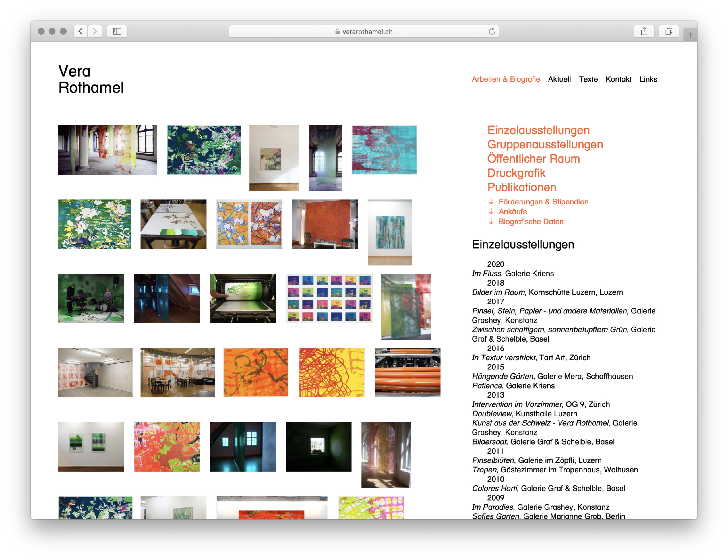Open the Texte menu item

(x=588, y=79)
